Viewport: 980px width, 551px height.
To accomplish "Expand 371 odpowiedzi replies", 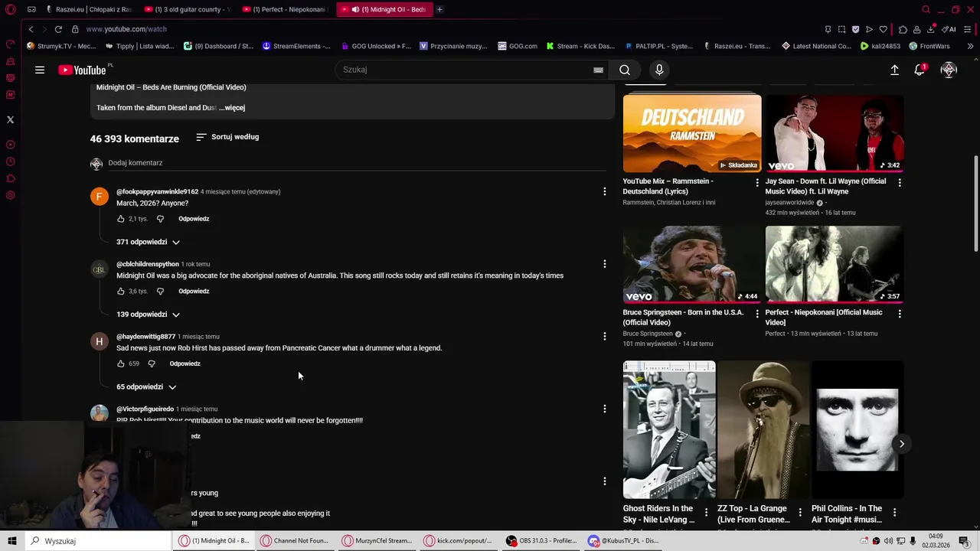I will coord(148,242).
